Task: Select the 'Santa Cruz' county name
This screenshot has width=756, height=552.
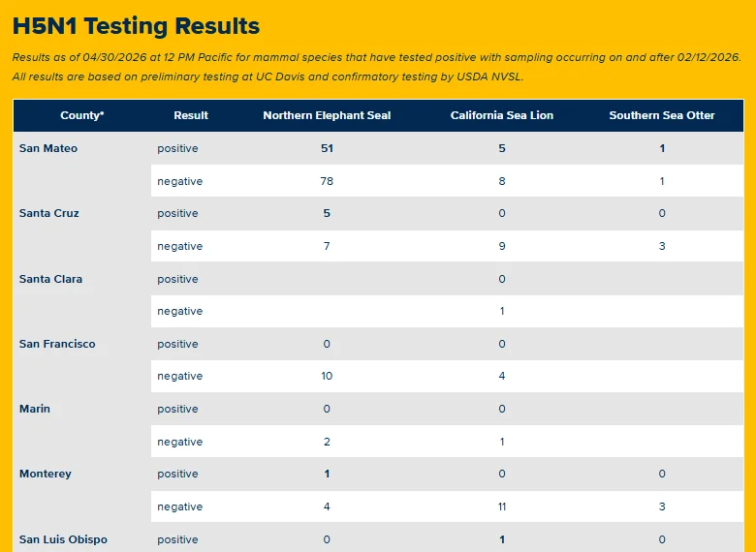Action: (49, 213)
